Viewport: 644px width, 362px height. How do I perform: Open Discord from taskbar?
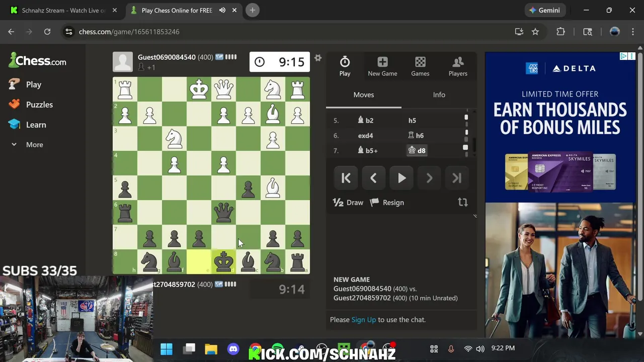tap(233, 348)
